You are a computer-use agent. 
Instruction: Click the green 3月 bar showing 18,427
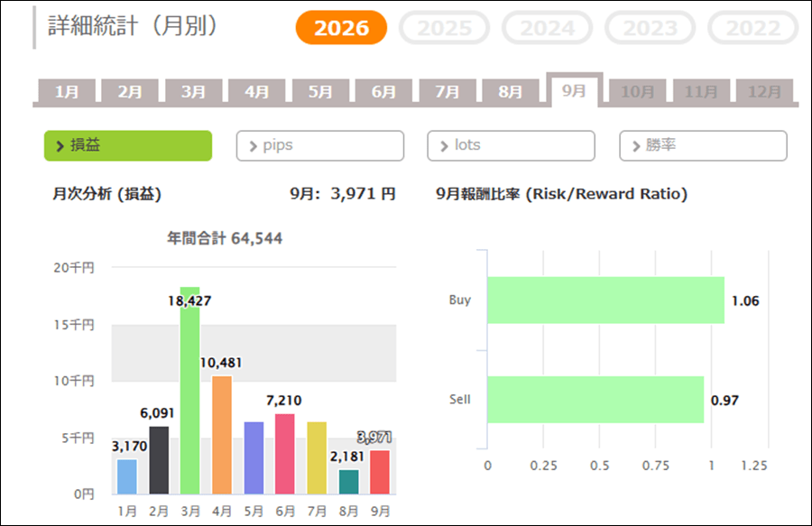[190, 391]
